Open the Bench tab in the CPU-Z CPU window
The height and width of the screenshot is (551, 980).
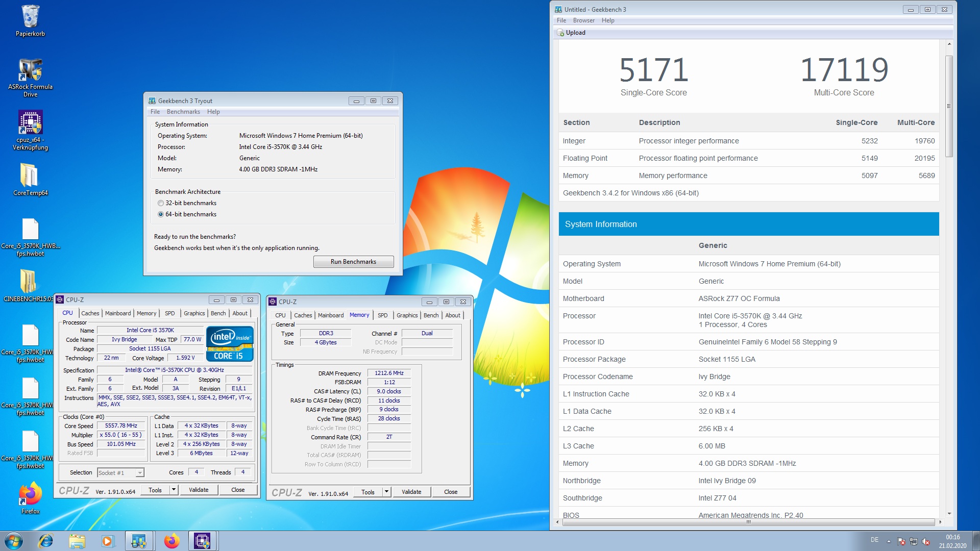tap(218, 313)
